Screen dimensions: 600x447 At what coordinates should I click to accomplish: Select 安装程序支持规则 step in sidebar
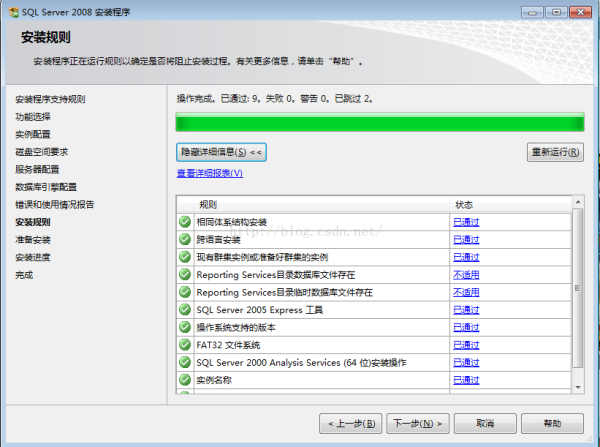(50, 99)
